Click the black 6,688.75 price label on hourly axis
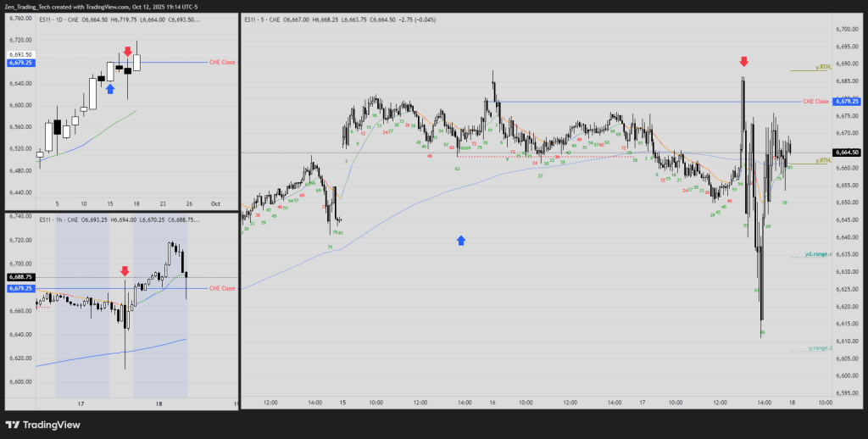Screen dimensions: 868x439 coord(19,277)
